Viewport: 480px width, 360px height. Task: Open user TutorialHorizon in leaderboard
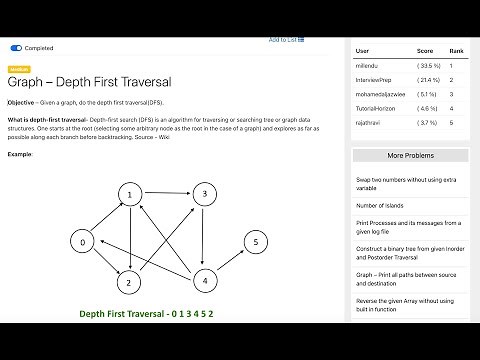click(x=375, y=109)
